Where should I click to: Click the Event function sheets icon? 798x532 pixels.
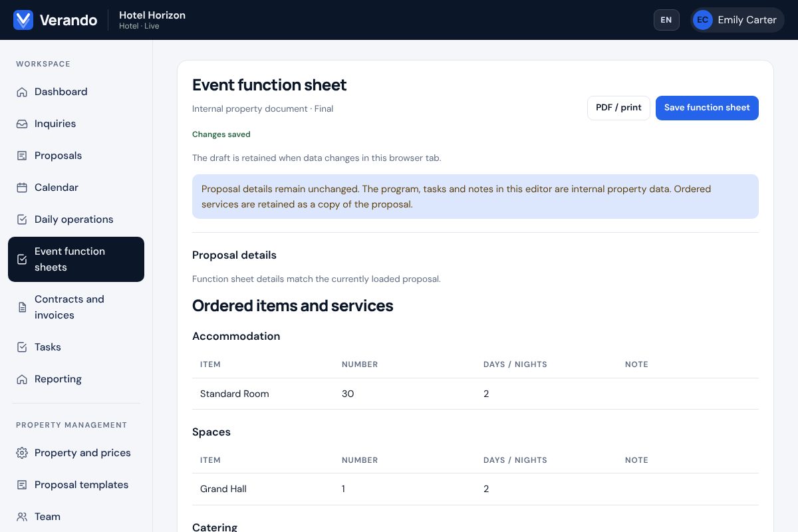[22, 259]
